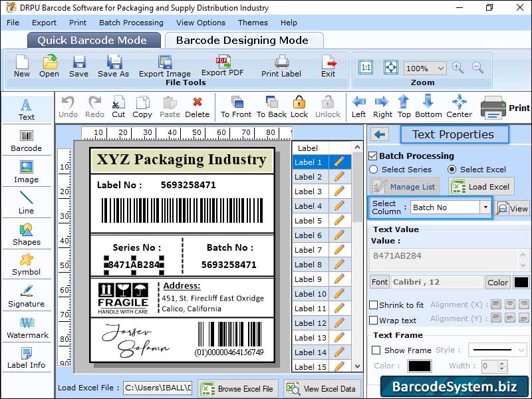This screenshot has width=532, height=399.
Task: Select the Signature tool in sidebar
Action: [x=27, y=296]
